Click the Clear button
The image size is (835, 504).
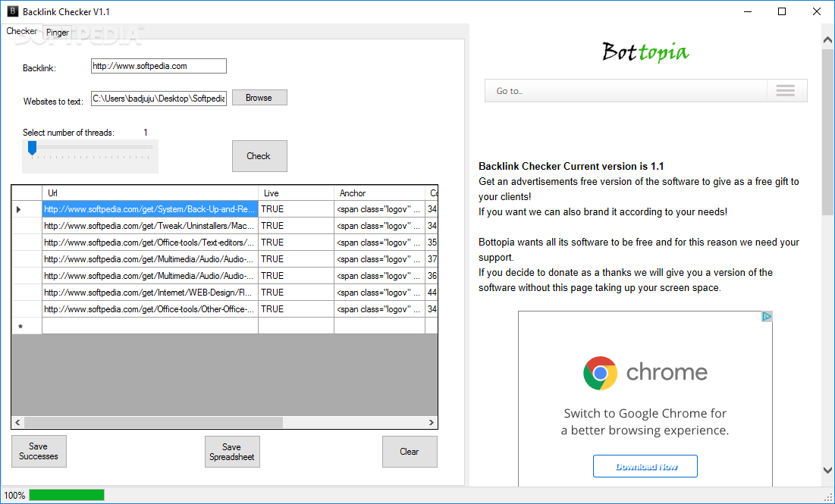[410, 452]
